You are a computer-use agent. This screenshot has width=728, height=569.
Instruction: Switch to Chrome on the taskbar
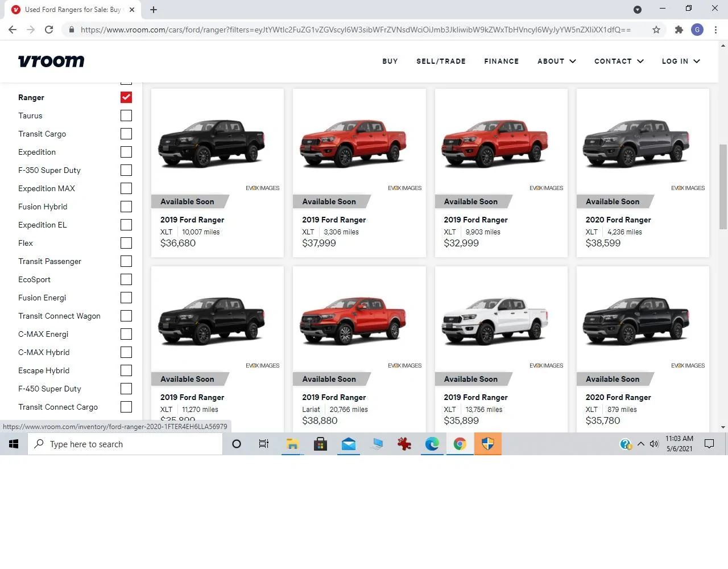point(460,444)
